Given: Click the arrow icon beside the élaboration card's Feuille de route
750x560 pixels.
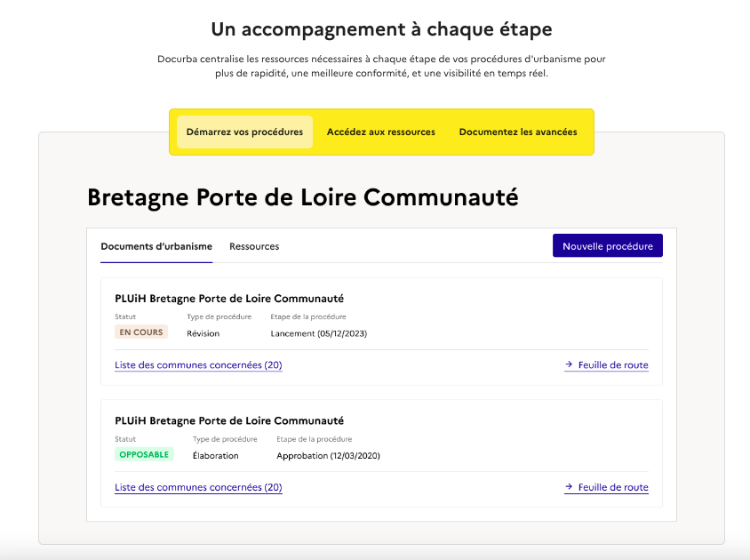Looking at the screenshot, I should click(568, 487).
